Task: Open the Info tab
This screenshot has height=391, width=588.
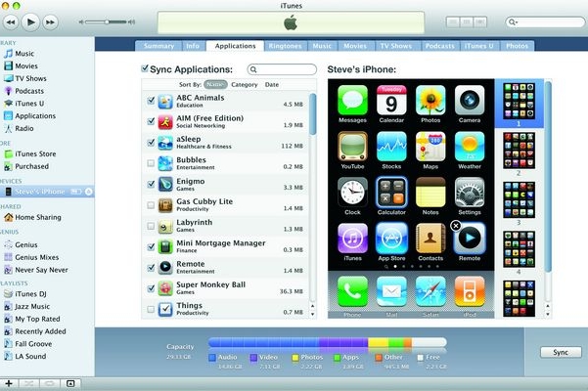Action: click(193, 46)
